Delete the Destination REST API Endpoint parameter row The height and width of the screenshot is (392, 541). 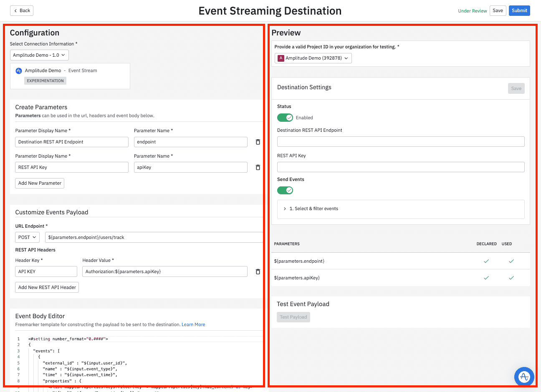[258, 142]
